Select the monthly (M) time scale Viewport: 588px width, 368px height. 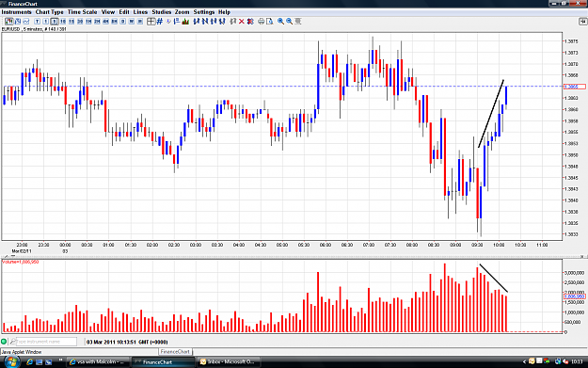pyautogui.click(x=140, y=22)
